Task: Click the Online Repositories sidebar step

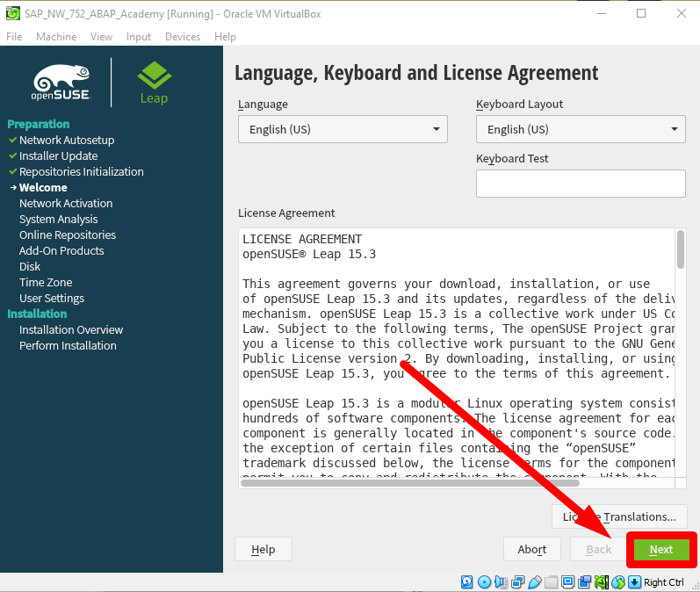Action: (x=68, y=235)
